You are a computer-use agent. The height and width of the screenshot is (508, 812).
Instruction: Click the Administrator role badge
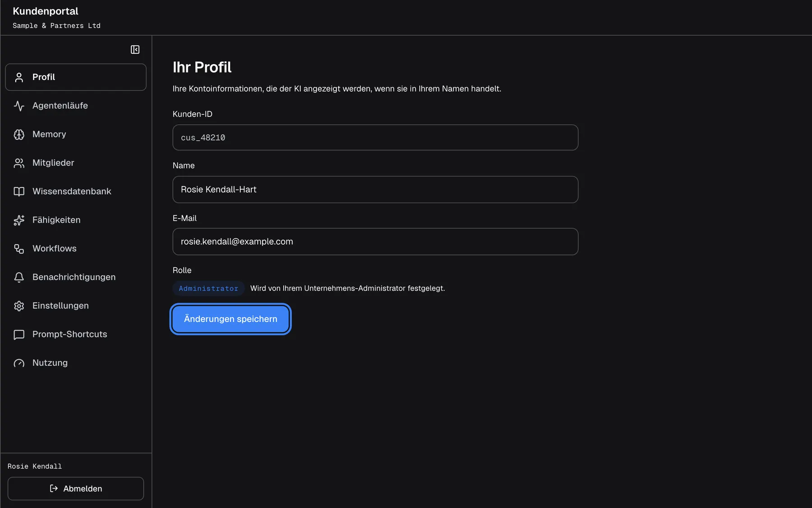pyautogui.click(x=208, y=289)
